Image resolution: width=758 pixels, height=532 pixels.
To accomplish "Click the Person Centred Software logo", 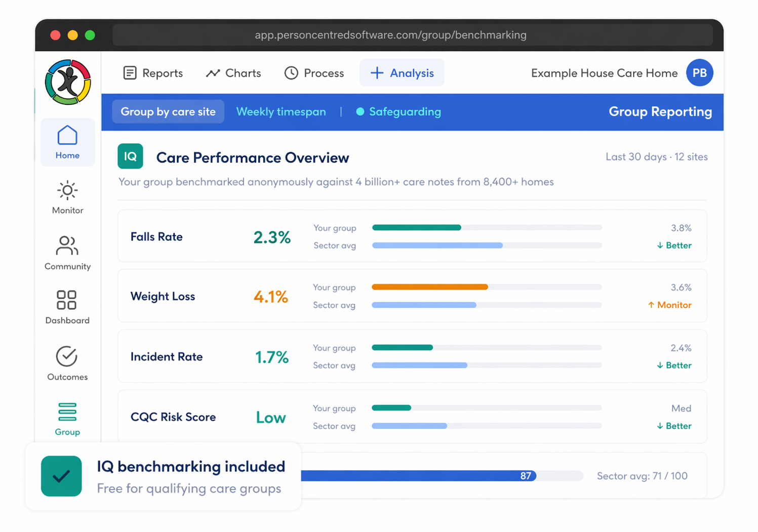I will [x=68, y=82].
